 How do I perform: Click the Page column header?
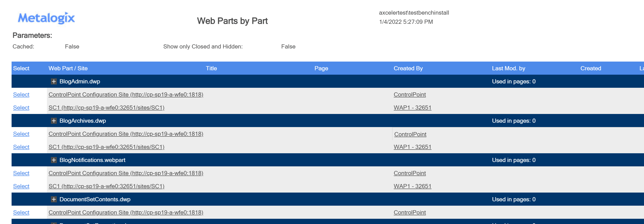321,68
